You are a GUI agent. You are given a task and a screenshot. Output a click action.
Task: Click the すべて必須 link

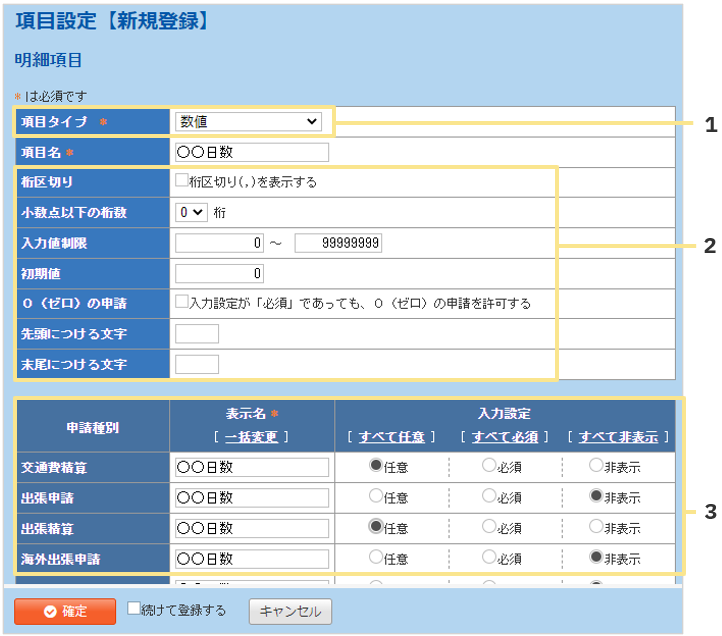(x=505, y=437)
